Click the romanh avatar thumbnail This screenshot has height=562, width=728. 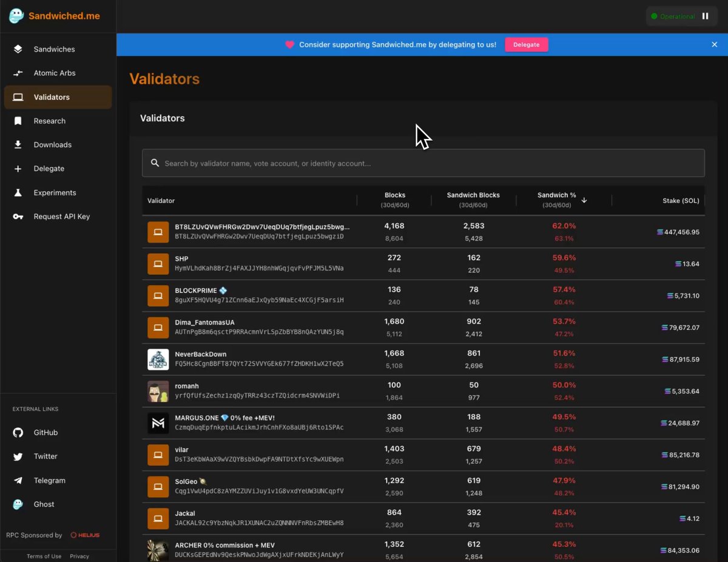click(158, 391)
